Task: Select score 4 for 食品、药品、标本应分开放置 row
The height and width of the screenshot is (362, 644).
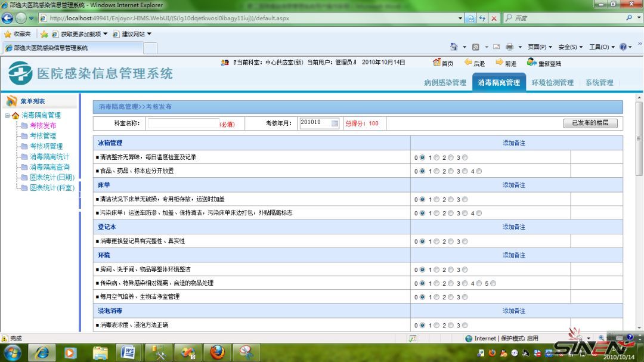Action: pyautogui.click(x=479, y=171)
